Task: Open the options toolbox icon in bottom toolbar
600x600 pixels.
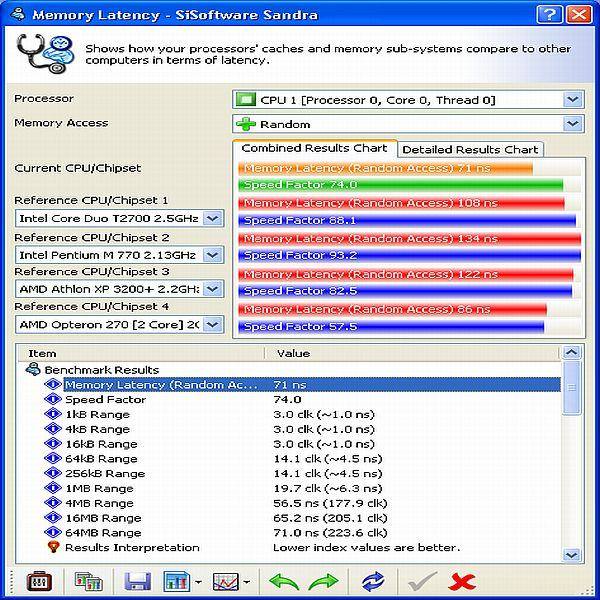Action: pos(39,582)
